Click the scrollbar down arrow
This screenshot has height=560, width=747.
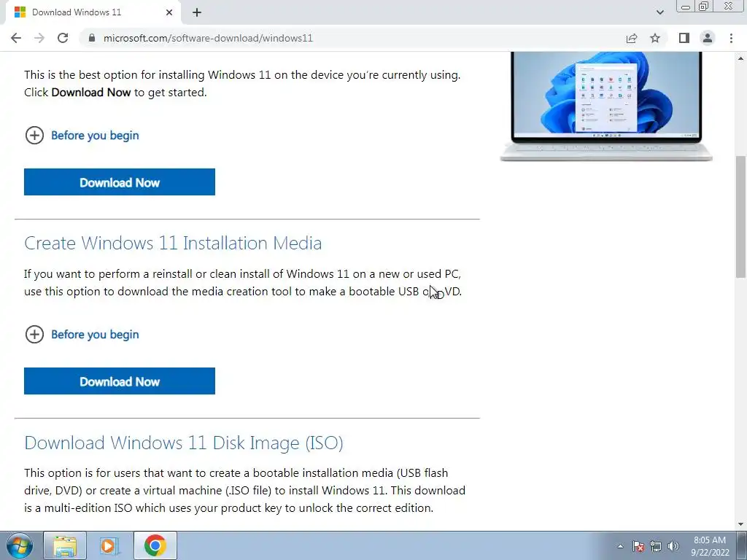[741, 524]
